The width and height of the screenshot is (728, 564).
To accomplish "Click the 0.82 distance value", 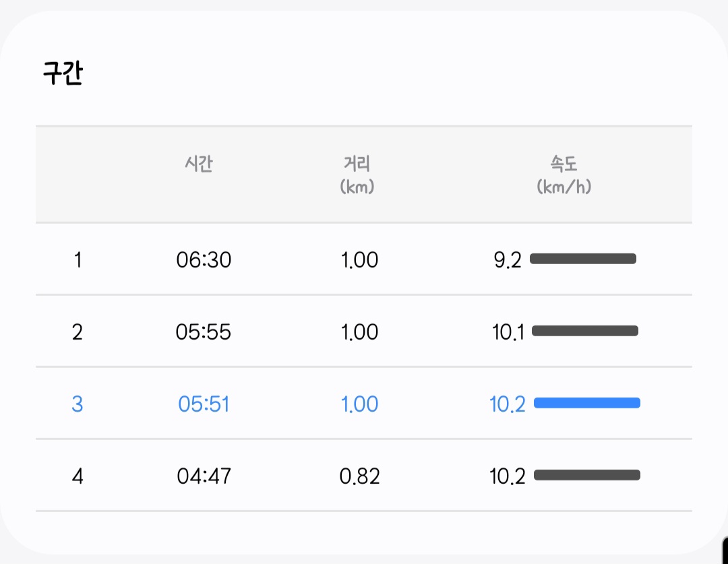I will (360, 476).
